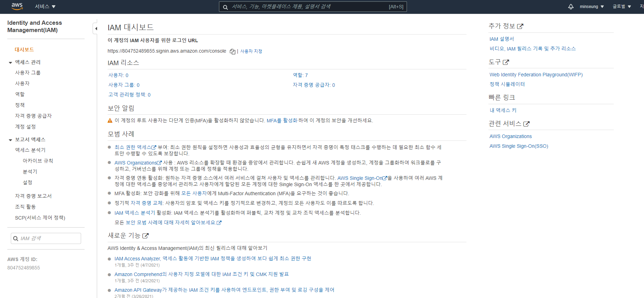
Task: Open the notifications bell icon
Action: tap(571, 7)
